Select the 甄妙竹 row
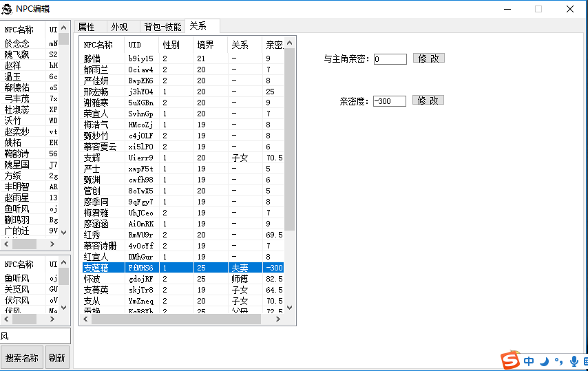This screenshot has height=371, width=588. coord(183,136)
